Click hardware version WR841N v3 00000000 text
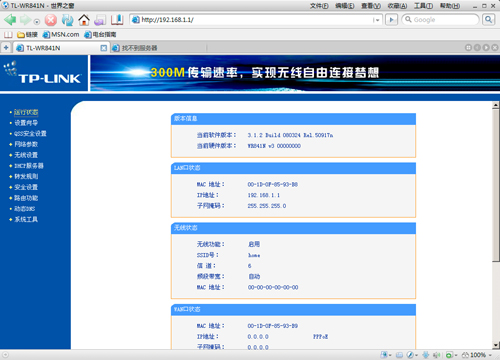This screenshot has height=360, width=500. point(274,146)
